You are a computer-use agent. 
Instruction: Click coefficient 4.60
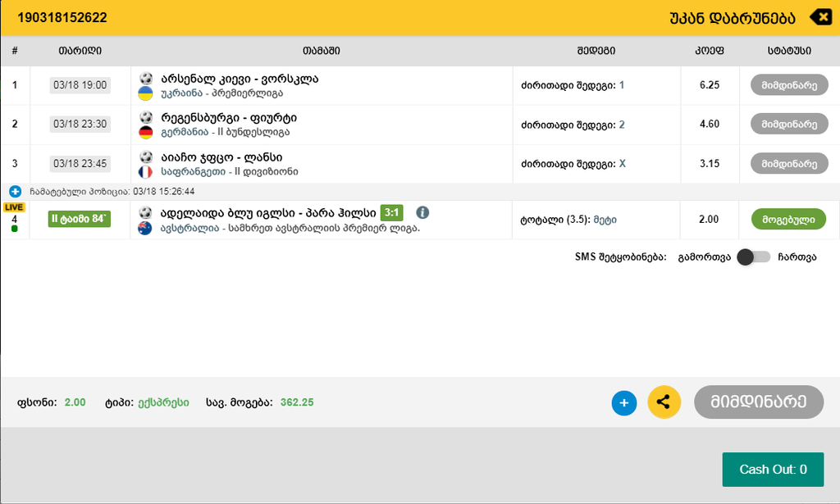(x=710, y=124)
